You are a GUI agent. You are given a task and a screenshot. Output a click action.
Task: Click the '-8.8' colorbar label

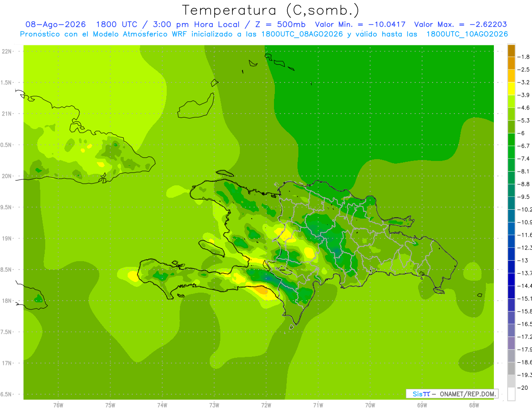[524, 184]
